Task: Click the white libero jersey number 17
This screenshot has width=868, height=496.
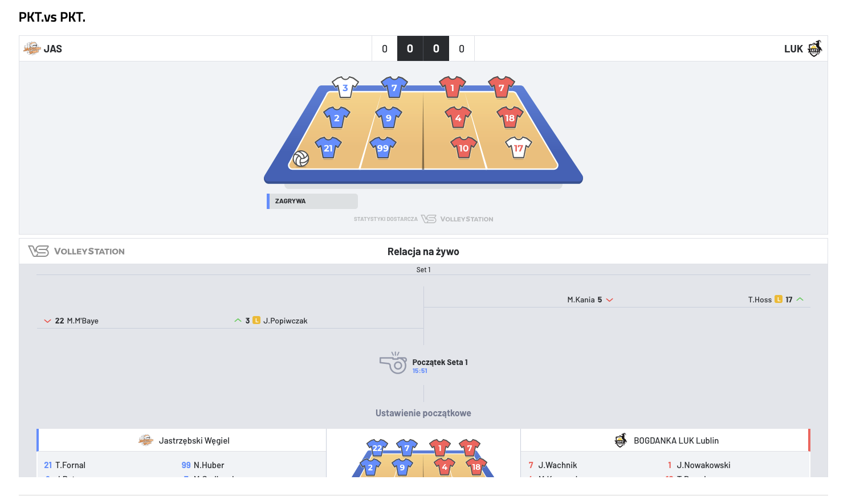Action: coord(518,148)
